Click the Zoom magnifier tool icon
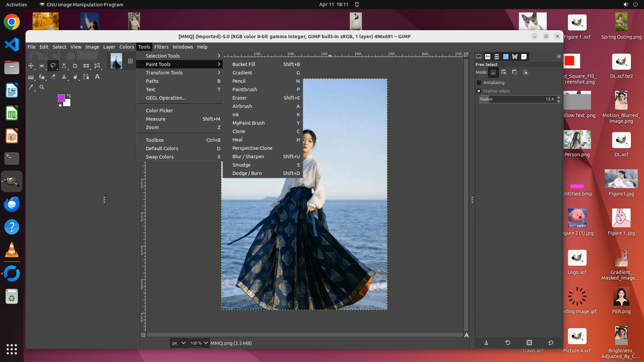This screenshot has width=644, height=362. [x=42, y=87]
